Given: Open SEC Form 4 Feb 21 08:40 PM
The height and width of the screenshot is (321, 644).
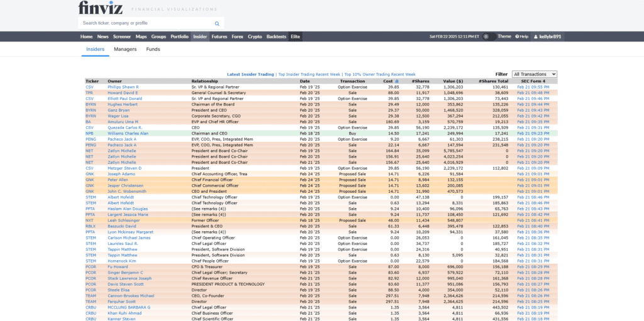Looking at the screenshot, I should [533, 226].
